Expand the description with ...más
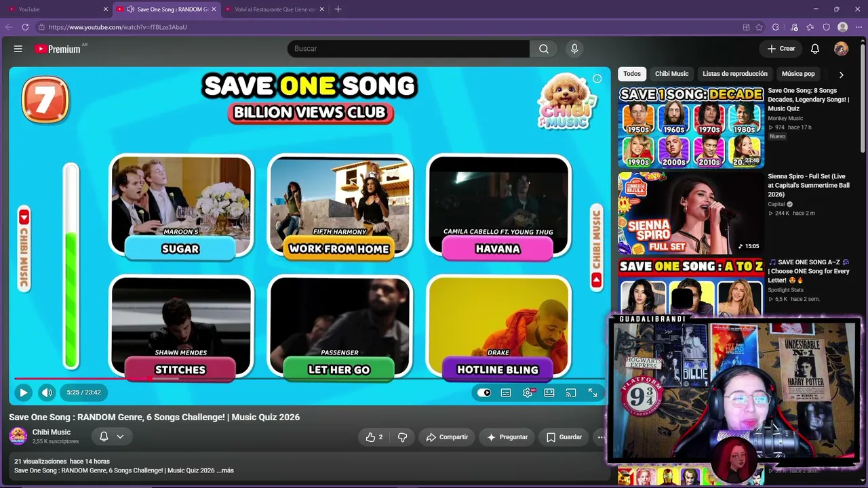The height and width of the screenshot is (488, 868). [225, 470]
